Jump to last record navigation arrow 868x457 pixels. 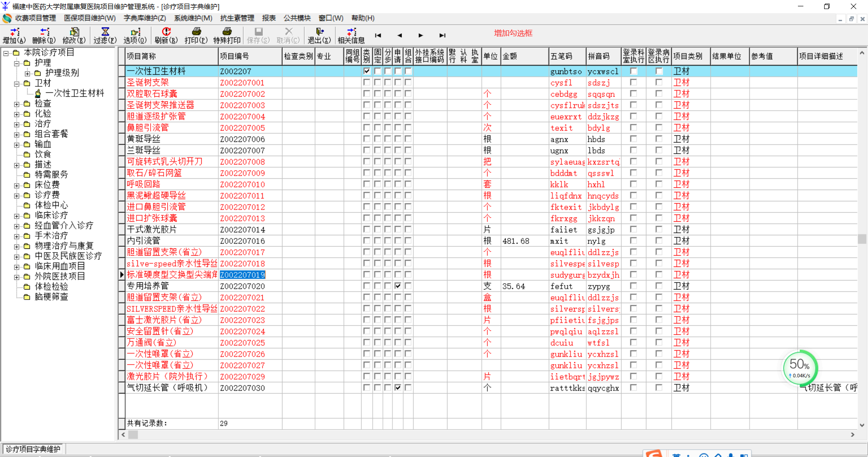click(x=442, y=35)
